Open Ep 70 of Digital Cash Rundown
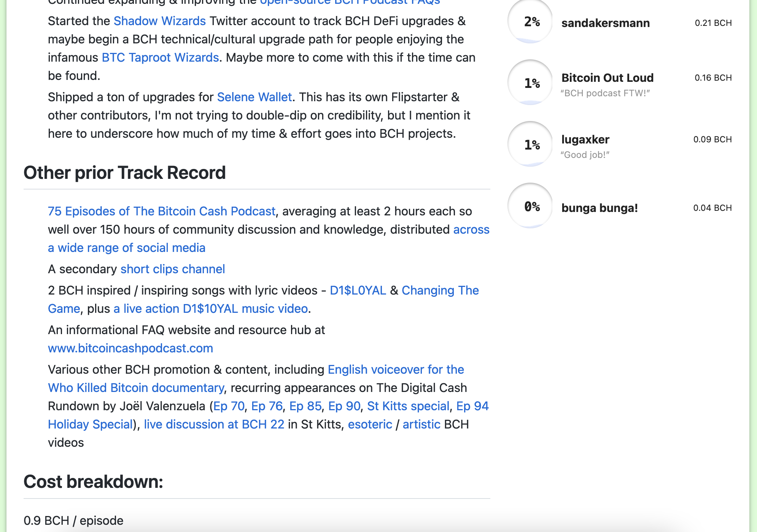 click(229, 406)
